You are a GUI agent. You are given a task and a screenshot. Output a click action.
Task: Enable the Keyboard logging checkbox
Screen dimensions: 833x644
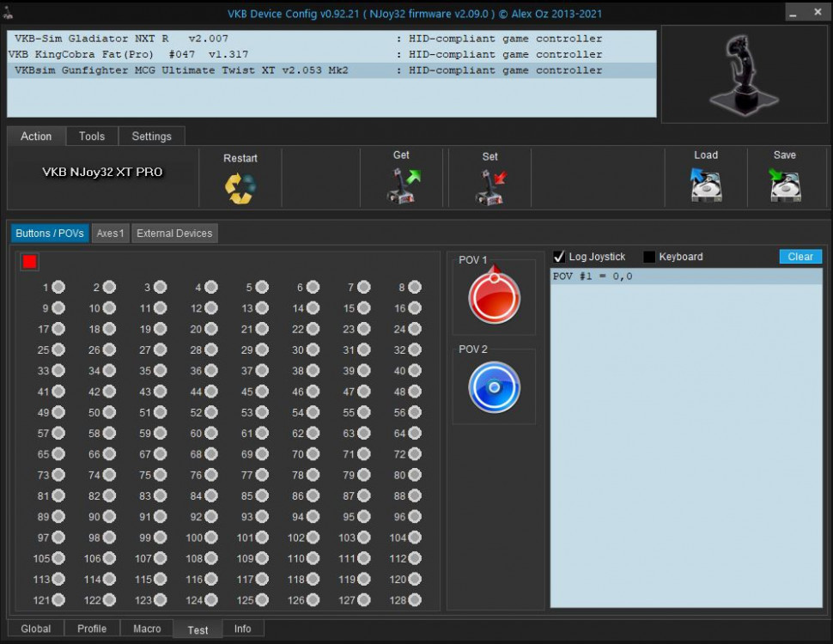coord(648,256)
